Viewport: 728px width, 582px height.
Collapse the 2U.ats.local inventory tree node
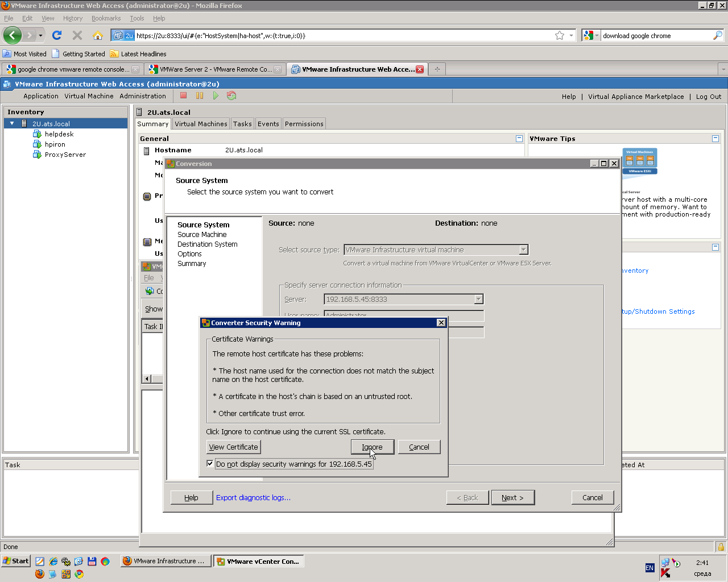[12, 123]
